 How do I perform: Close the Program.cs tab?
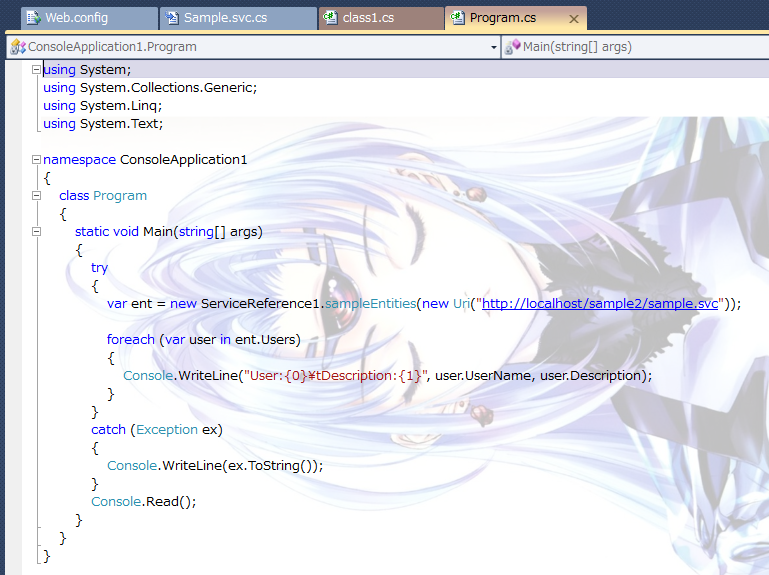pos(573,19)
